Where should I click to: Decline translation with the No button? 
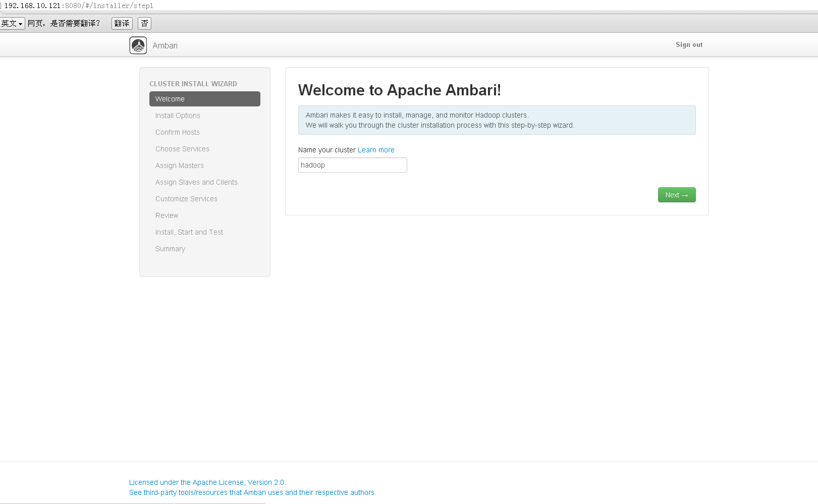(x=144, y=24)
